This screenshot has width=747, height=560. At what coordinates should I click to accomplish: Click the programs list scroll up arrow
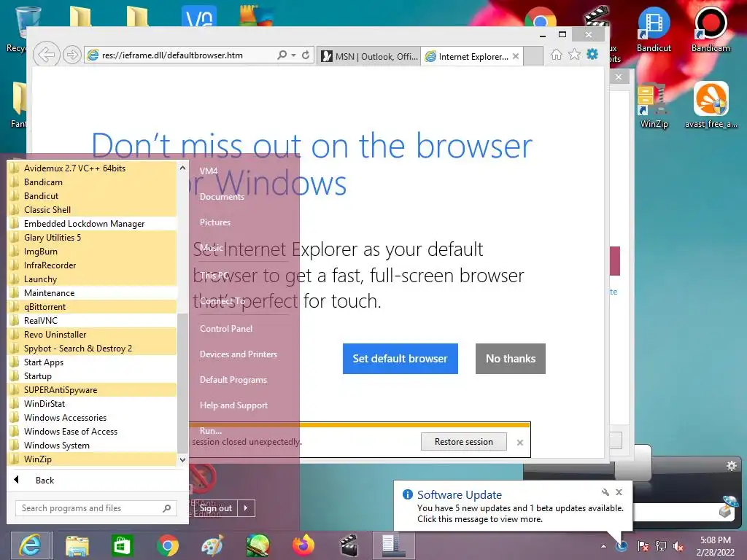[x=182, y=168]
